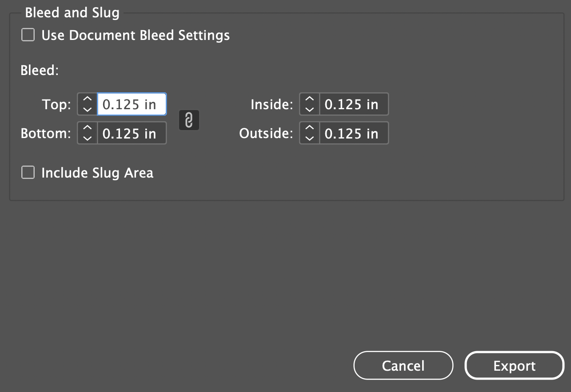Click the Include Slug Area label
The height and width of the screenshot is (392, 571).
coord(97,173)
